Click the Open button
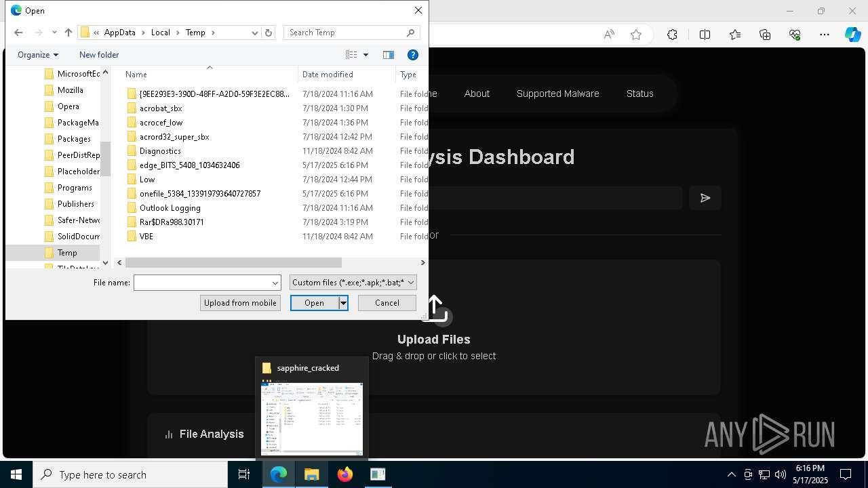The image size is (868, 488). click(315, 303)
